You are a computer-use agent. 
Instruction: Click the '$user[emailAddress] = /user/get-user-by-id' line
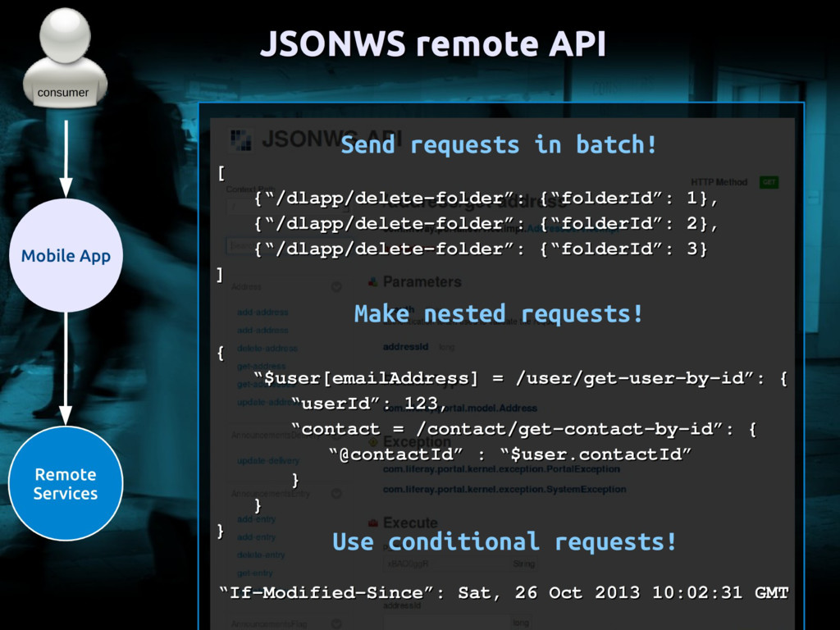point(520,378)
